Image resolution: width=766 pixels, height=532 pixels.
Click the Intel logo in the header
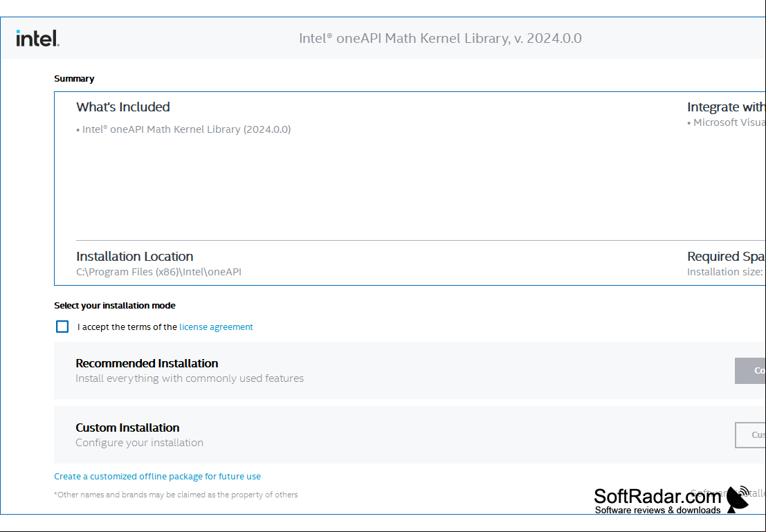(x=37, y=38)
